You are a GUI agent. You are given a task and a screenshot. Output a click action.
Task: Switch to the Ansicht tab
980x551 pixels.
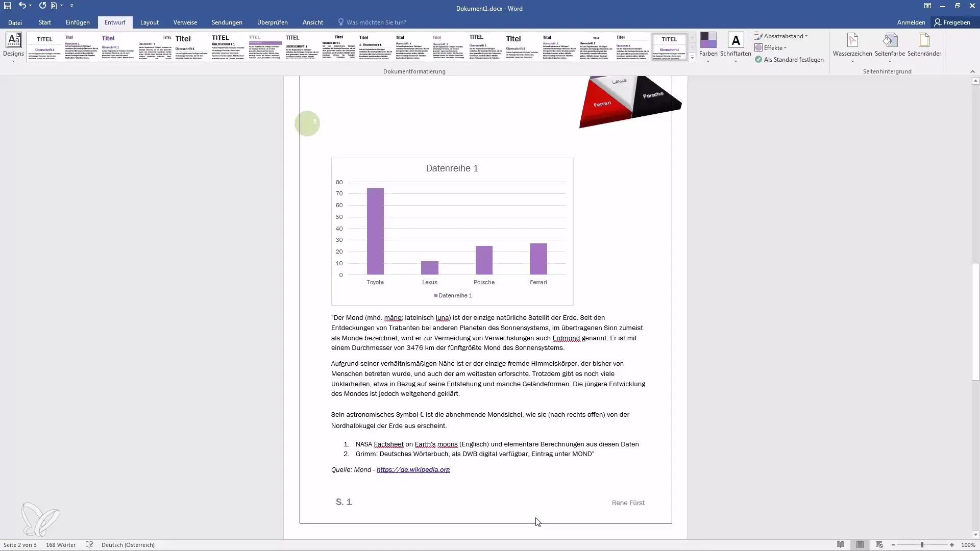coord(313,22)
